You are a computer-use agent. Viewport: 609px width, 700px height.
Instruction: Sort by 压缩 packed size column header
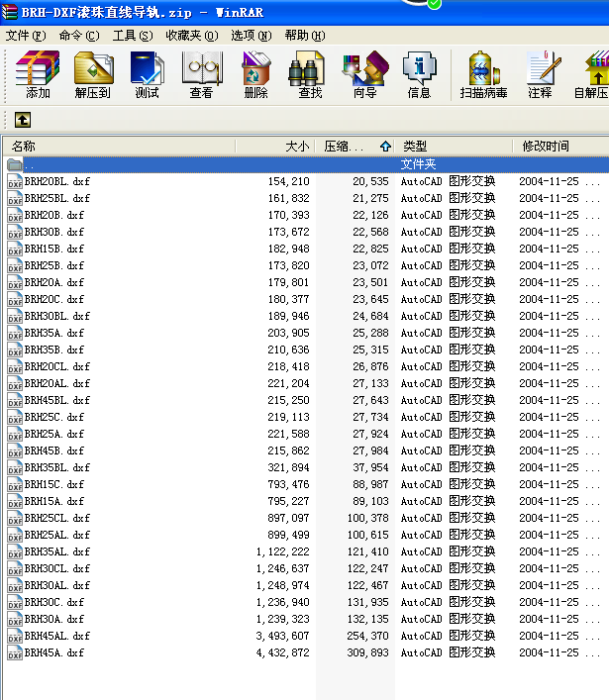[x=355, y=146]
